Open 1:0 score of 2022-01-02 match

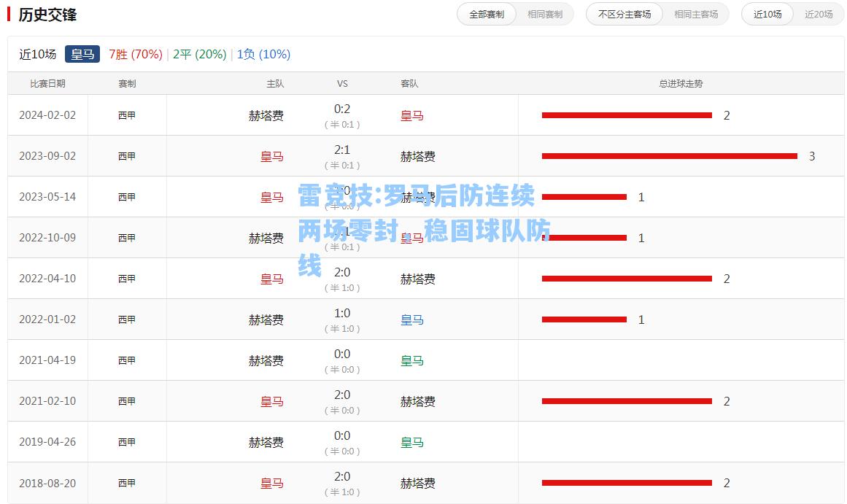point(342,314)
